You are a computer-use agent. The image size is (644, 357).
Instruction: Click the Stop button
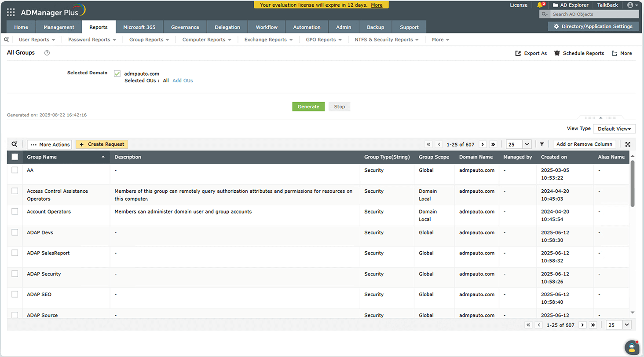pos(340,107)
